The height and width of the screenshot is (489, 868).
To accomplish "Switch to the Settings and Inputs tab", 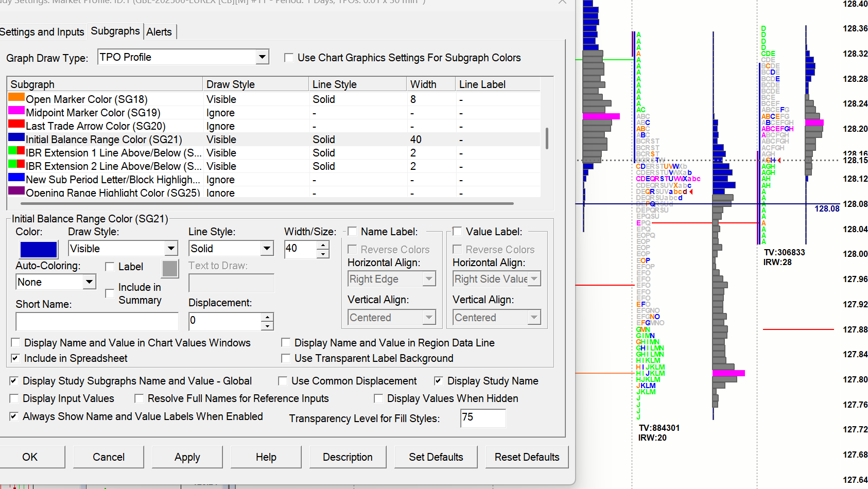I will click(x=42, y=32).
